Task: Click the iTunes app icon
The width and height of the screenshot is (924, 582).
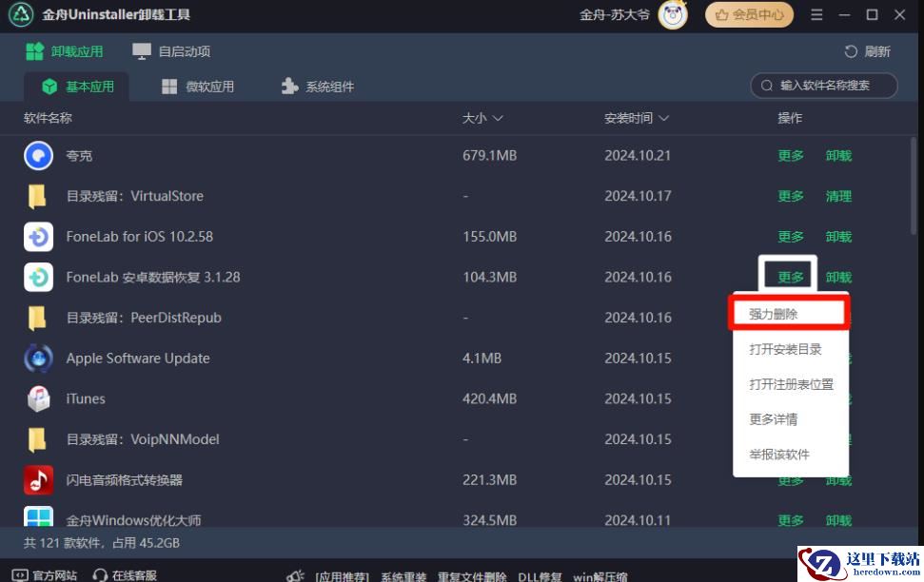Action: [x=38, y=398]
